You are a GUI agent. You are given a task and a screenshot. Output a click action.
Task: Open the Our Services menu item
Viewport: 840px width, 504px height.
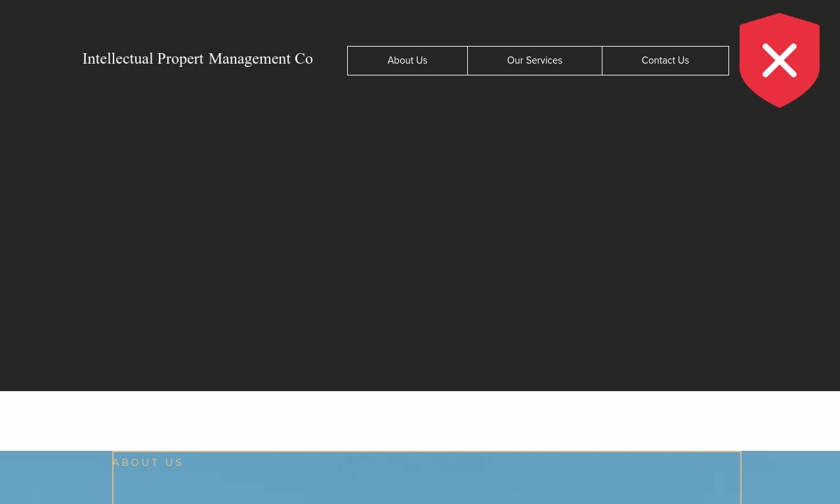(535, 60)
